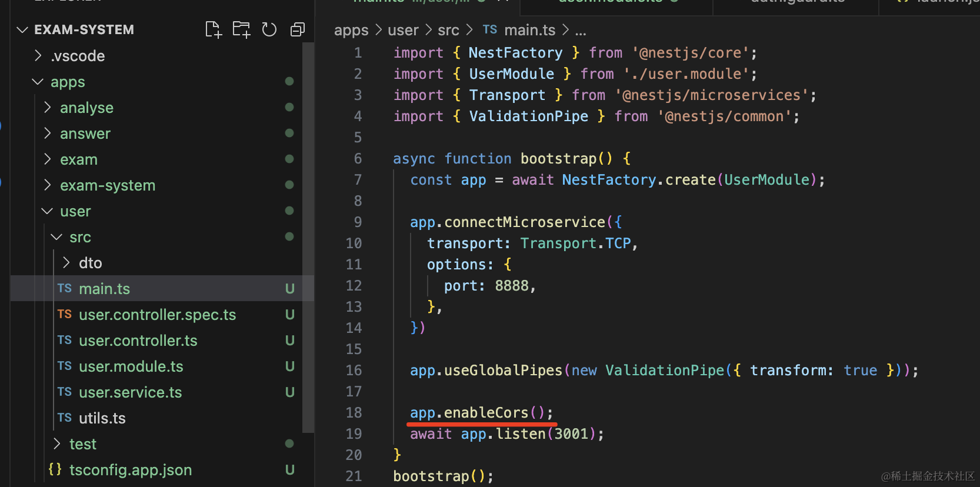Refresh the Explorer file tree

269,29
